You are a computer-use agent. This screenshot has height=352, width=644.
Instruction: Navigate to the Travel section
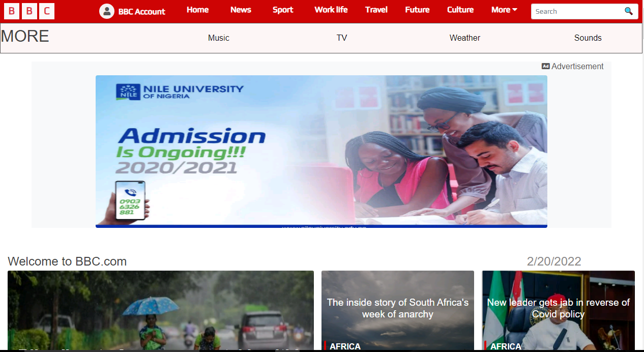click(x=376, y=10)
